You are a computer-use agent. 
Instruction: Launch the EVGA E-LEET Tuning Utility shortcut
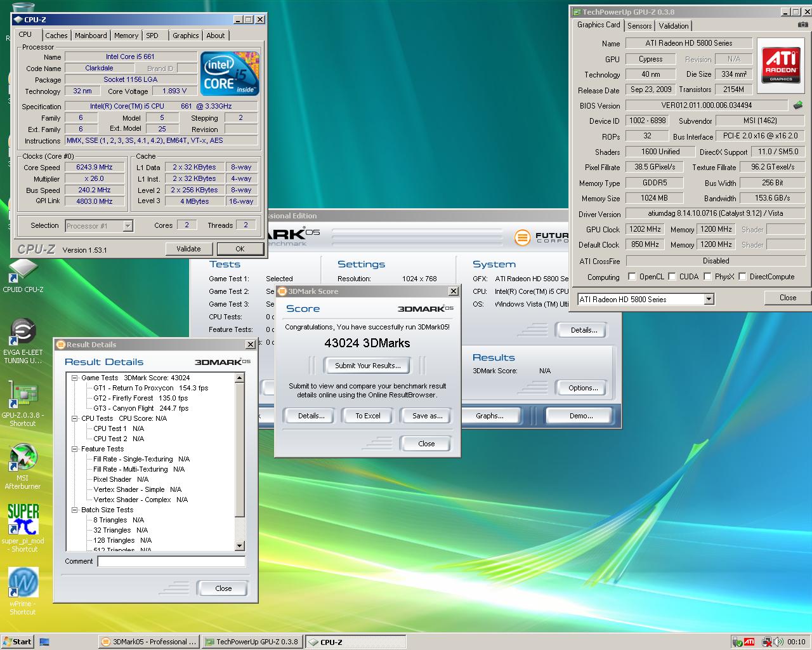coord(23,342)
